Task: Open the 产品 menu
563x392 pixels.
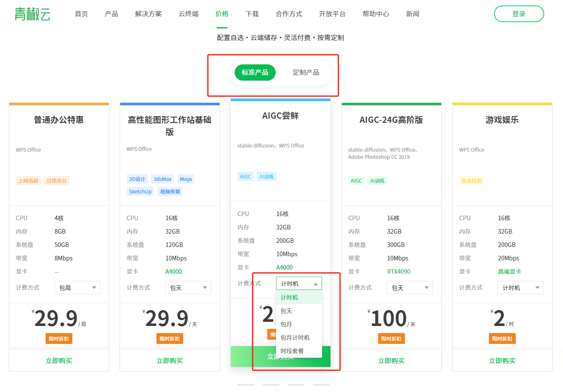Action: click(112, 14)
